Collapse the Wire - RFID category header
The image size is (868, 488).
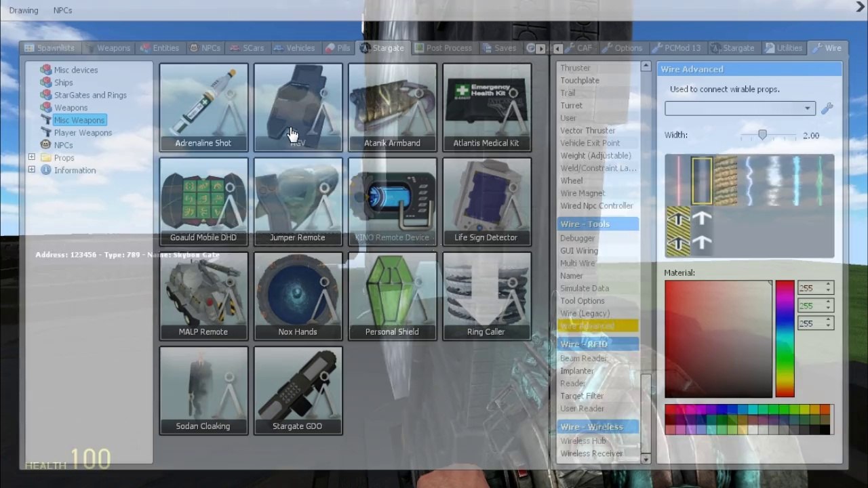(598, 344)
